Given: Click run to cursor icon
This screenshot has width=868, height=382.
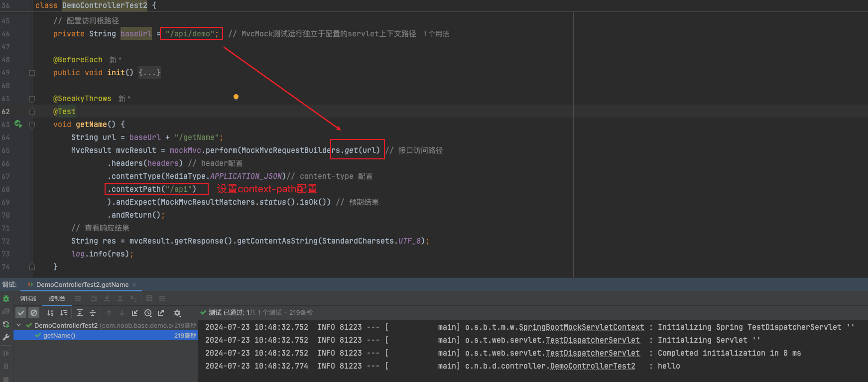Looking at the screenshot, I should tap(133, 298).
